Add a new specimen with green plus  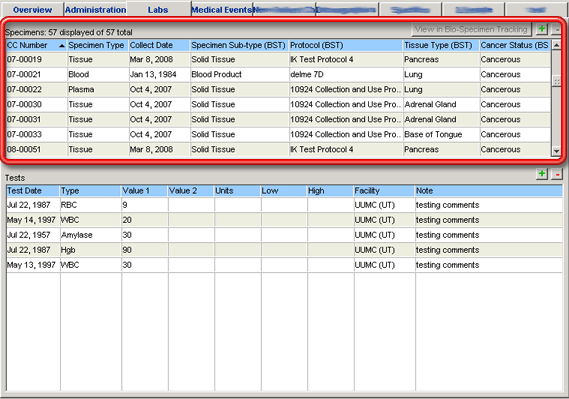pos(541,29)
